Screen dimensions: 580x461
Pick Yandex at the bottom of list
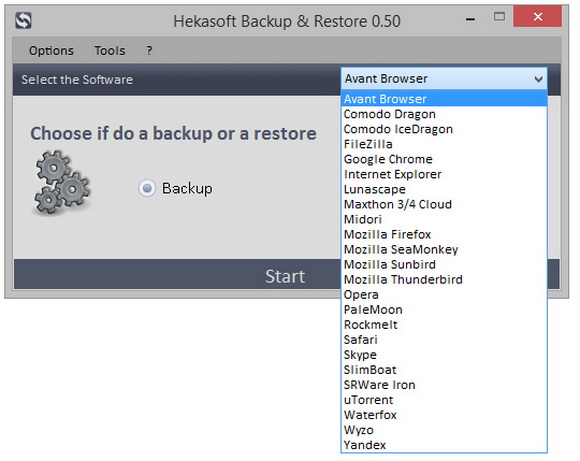pos(444,445)
